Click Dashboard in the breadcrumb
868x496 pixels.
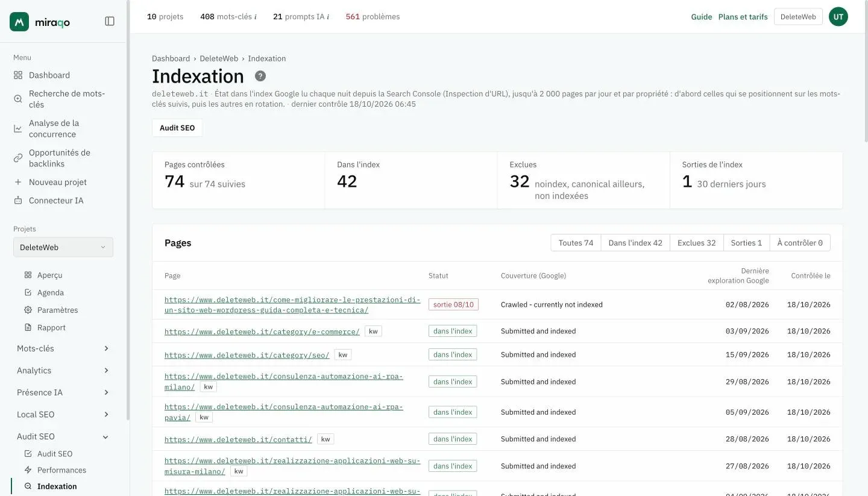[171, 58]
